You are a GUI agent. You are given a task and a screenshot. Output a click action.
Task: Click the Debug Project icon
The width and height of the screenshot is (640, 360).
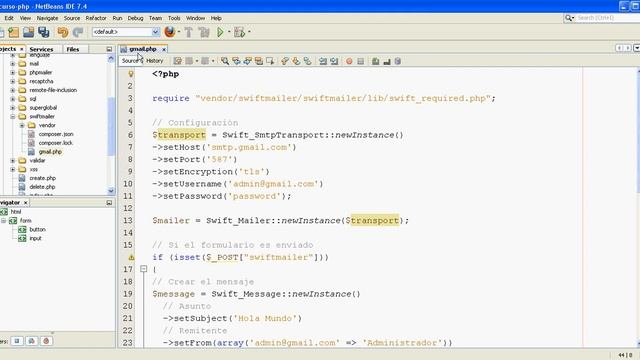pos(239,32)
